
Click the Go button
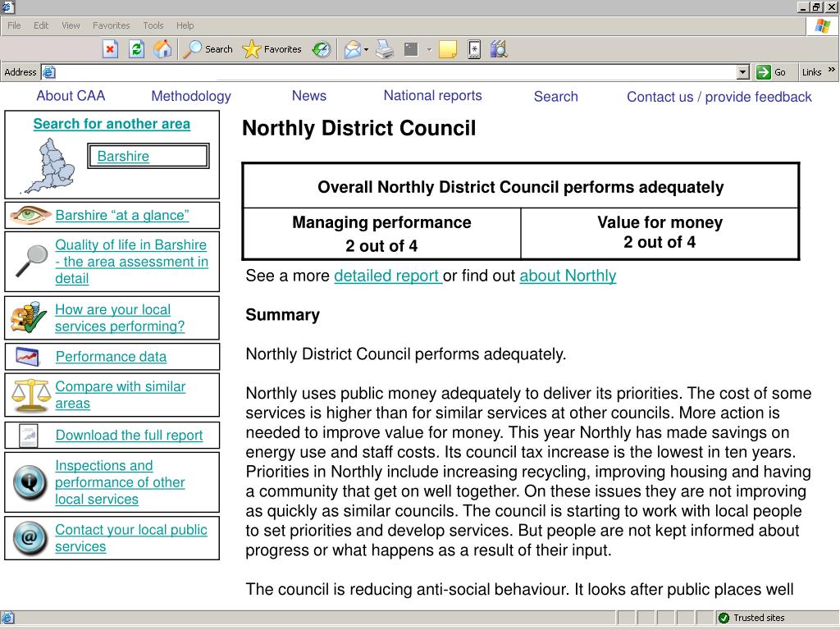point(771,72)
